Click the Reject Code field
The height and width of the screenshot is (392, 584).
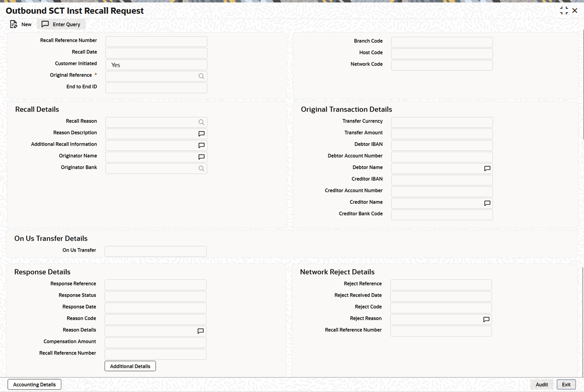[441, 308]
